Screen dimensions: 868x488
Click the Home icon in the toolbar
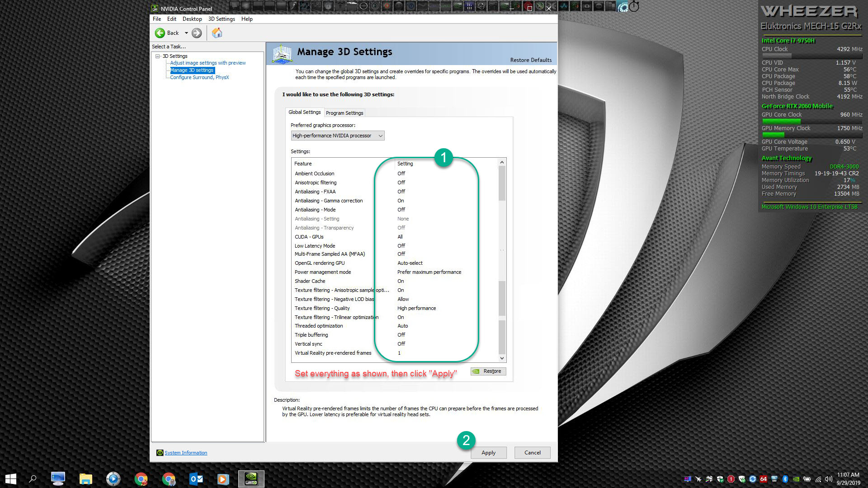[217, 33]
